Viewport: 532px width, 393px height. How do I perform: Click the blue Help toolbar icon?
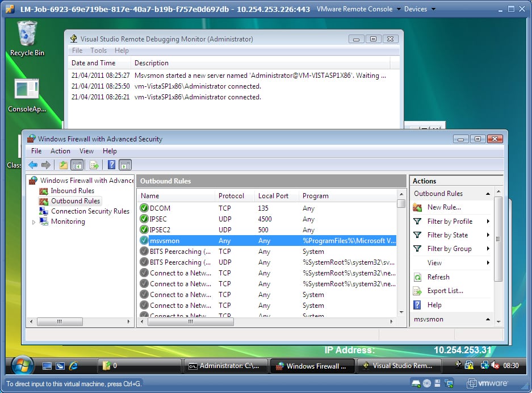(111, 165)
